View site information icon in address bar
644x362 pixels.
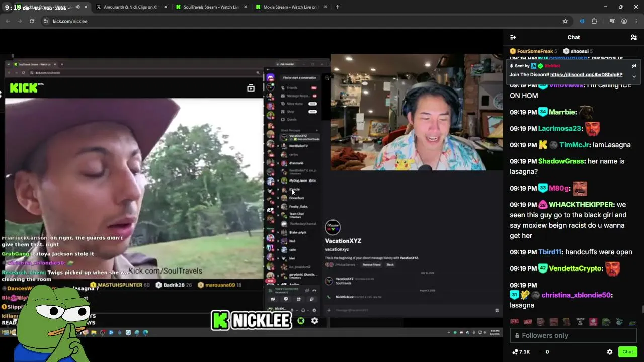[46, 21]
